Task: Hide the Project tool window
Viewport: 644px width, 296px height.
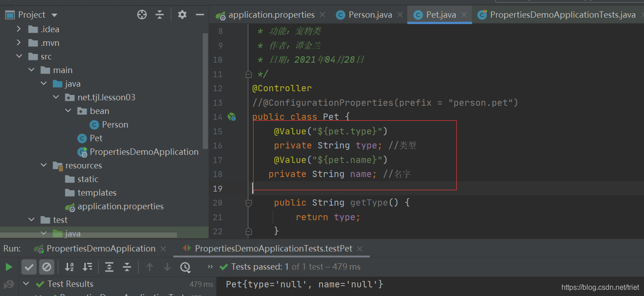Action: click(x=200, y=15)
